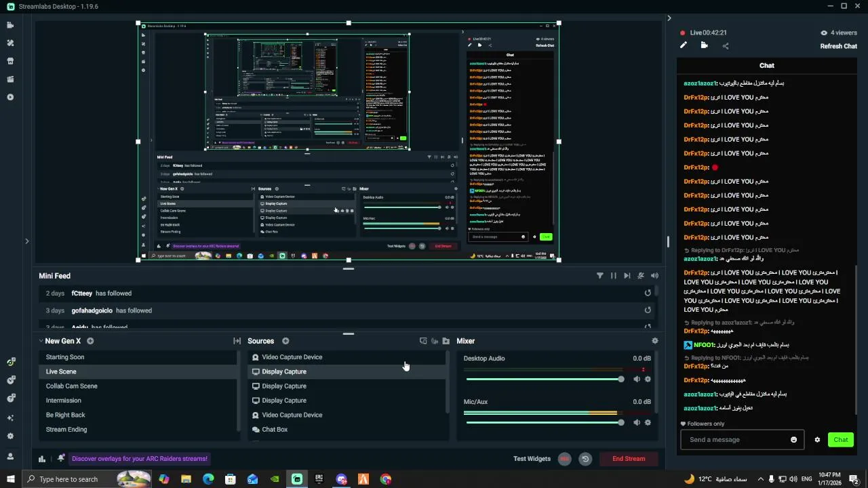Mute Mic/Aux speaker icon

coord(636,422)
